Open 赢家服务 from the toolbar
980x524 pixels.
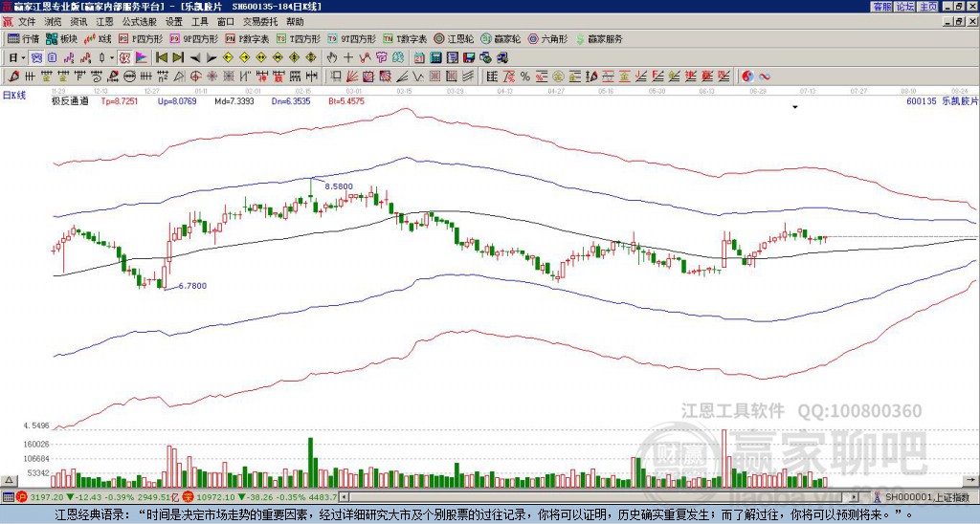click(x=599, y=38)
